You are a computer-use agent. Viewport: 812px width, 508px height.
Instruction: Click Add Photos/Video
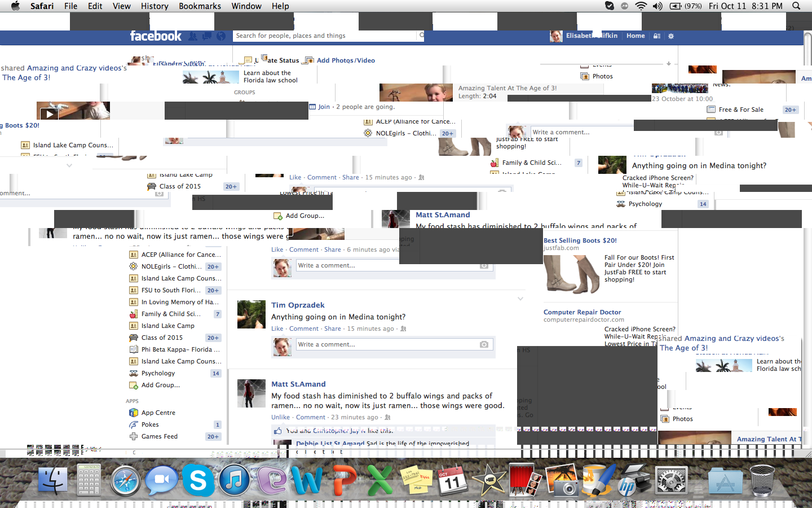pos(346,60)
